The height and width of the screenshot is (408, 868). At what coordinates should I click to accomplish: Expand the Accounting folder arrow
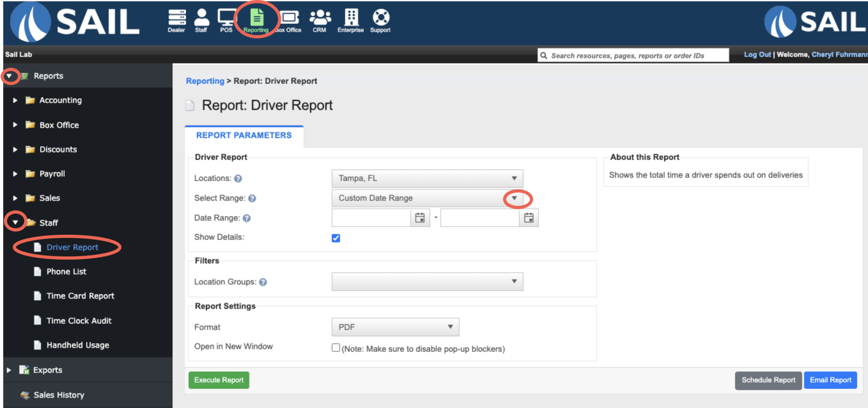pyautogui.click(x=15, y=100)
